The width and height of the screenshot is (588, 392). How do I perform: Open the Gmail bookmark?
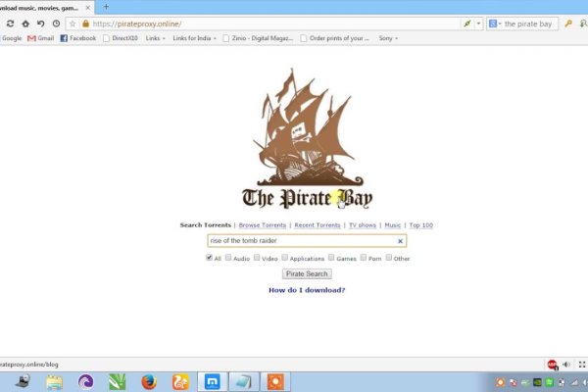40,38
